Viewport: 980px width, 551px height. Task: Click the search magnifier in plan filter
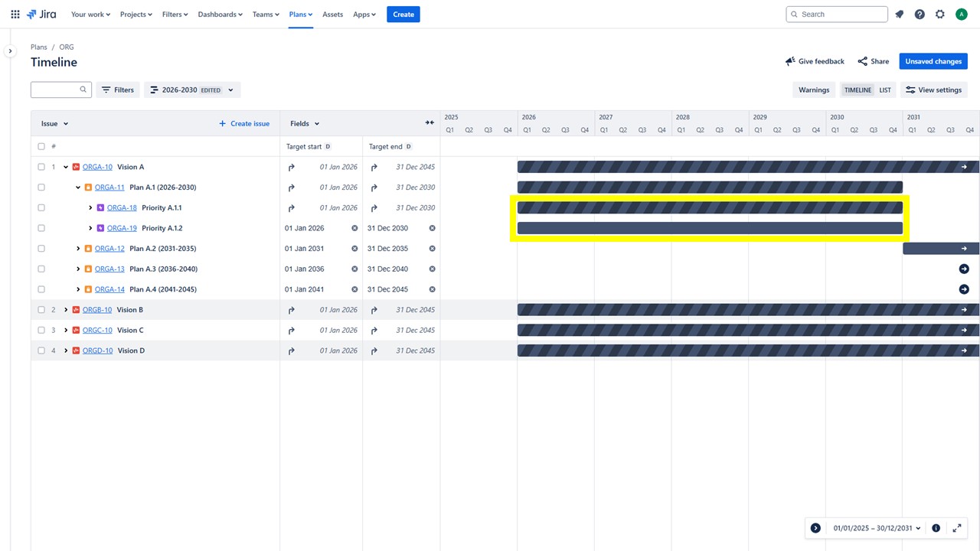[83, 90]
